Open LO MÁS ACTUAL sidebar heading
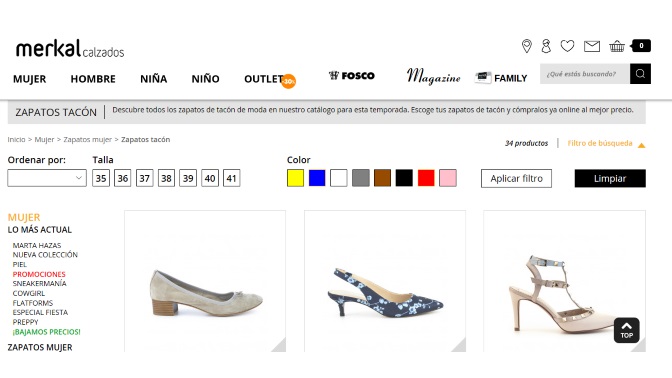The image size is (672, 378). [x=39, y=230]
